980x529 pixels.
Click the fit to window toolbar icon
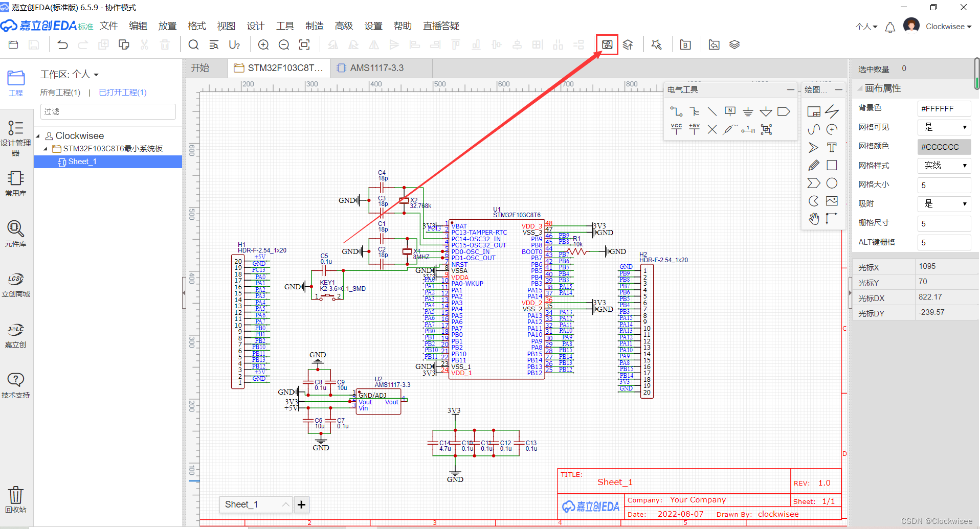pyautogui.click(x=304, y=45)
